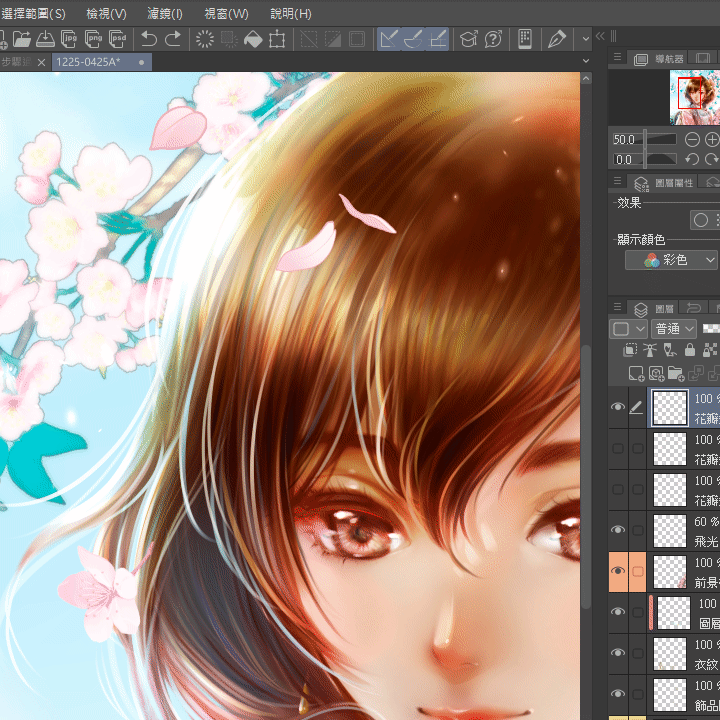Image resolution: width=720 pixels, height=720 pixels.
Task: Undo the last action
Action: click(149, 39)
